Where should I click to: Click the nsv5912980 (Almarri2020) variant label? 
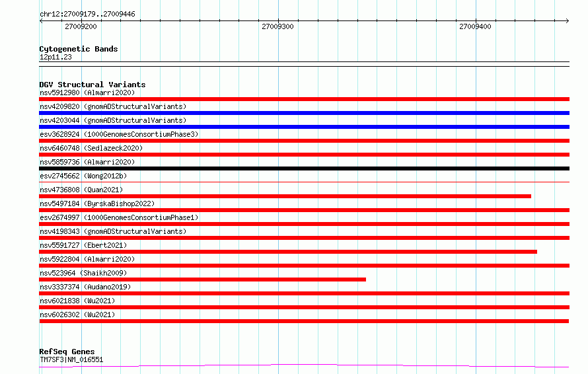click(x=87, y=93)
